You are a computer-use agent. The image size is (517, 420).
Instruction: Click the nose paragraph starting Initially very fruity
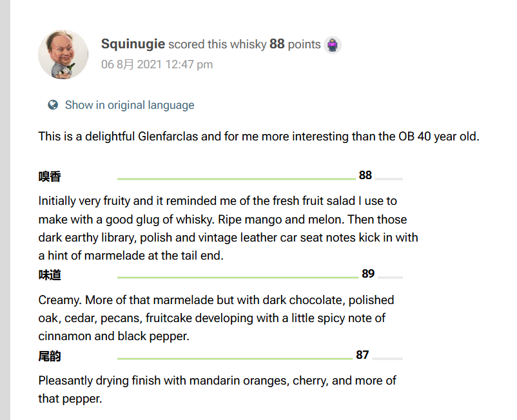(x=228, y=228)
